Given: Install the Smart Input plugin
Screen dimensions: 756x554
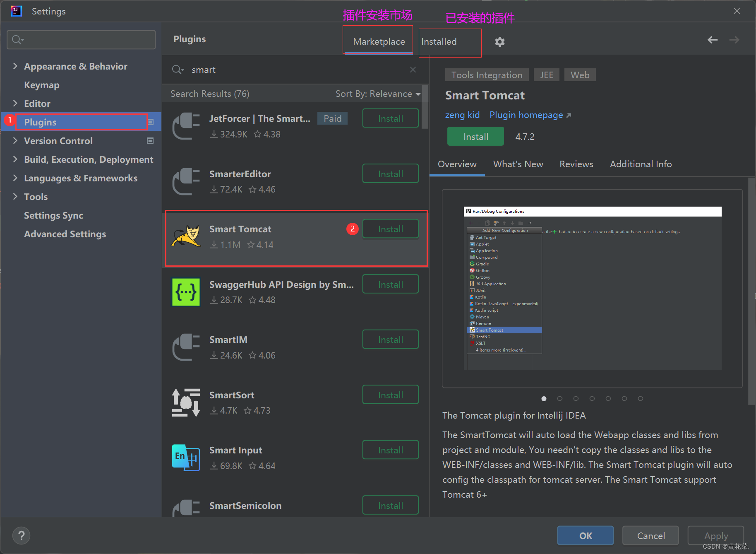Looking at the screenshot, I should tap(391, 450).
